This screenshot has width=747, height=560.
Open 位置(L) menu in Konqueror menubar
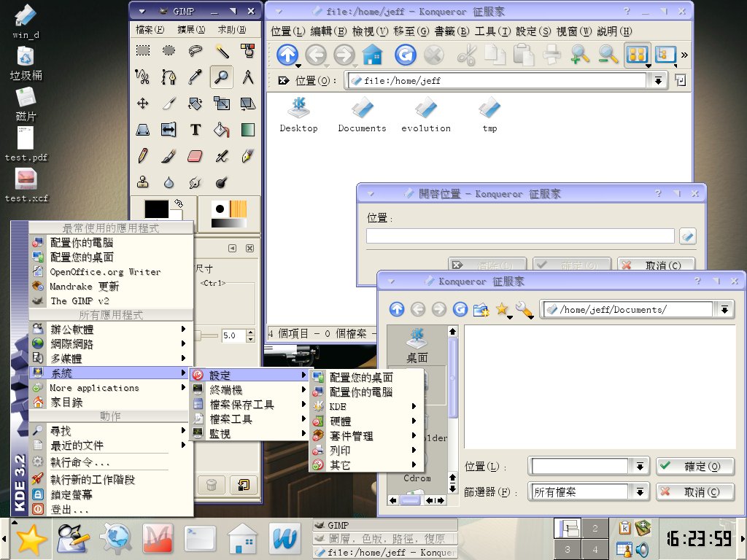[x=287, y=31]
